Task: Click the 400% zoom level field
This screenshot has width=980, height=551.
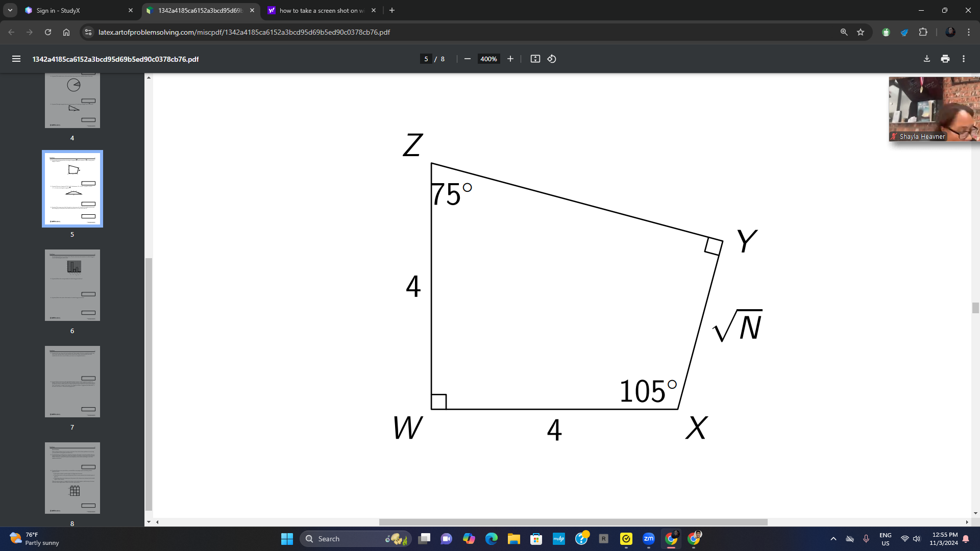Action: click(x=488, y=59)
